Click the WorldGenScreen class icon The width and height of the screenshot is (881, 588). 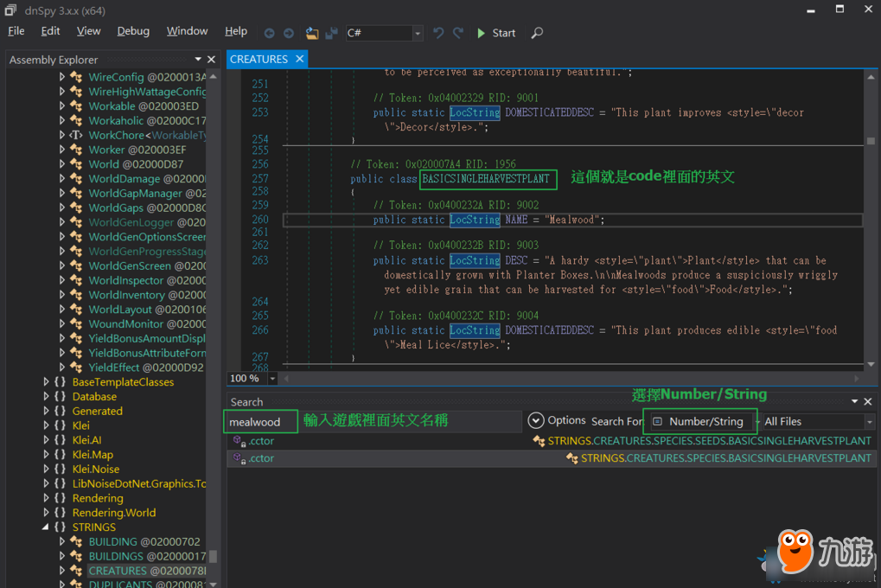coord(76,265)
